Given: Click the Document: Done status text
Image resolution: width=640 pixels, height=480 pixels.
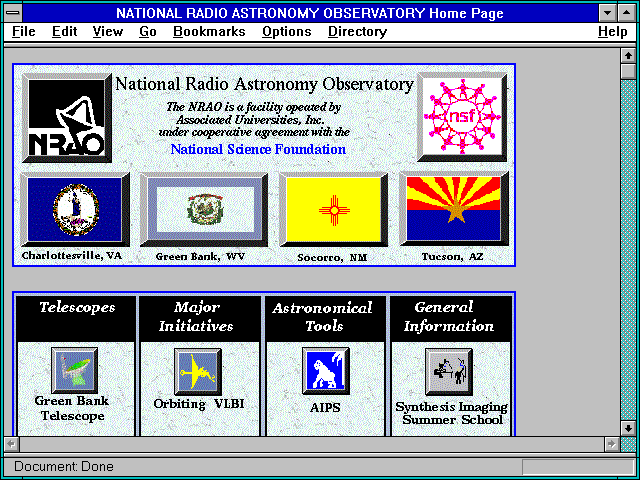Looking at the screenshot, I should point(64,467).
